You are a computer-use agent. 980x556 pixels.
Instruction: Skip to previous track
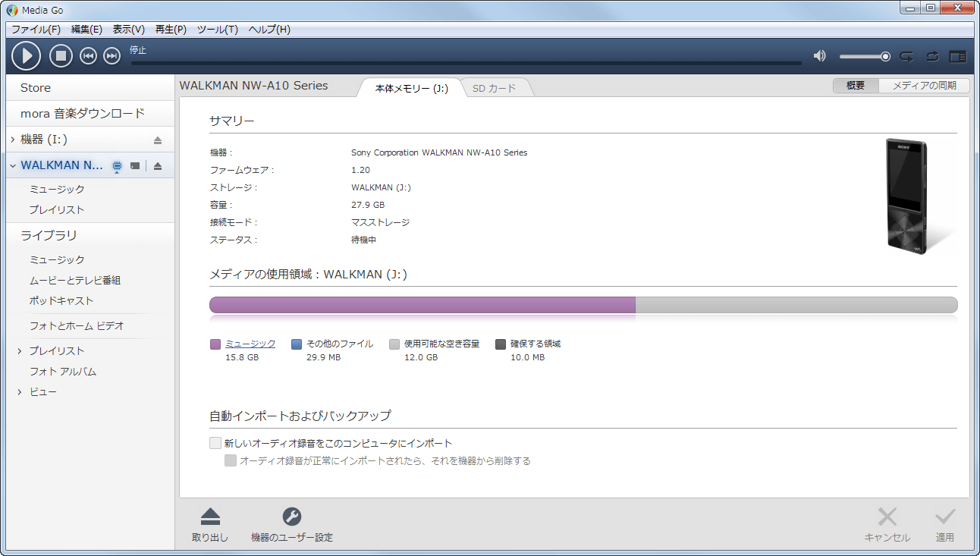[x=88, y=55]
